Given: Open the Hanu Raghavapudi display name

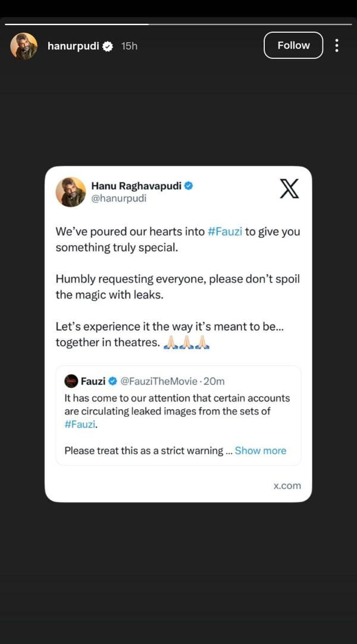Looking at the screenshot, I should tap(136, 186).
